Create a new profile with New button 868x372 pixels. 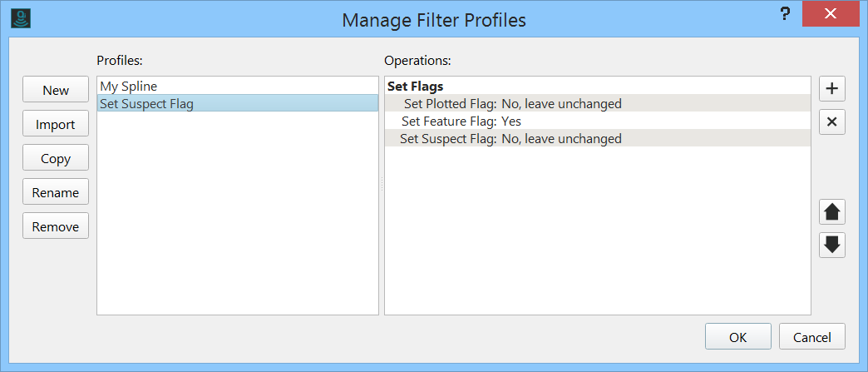tap(56, 90)
